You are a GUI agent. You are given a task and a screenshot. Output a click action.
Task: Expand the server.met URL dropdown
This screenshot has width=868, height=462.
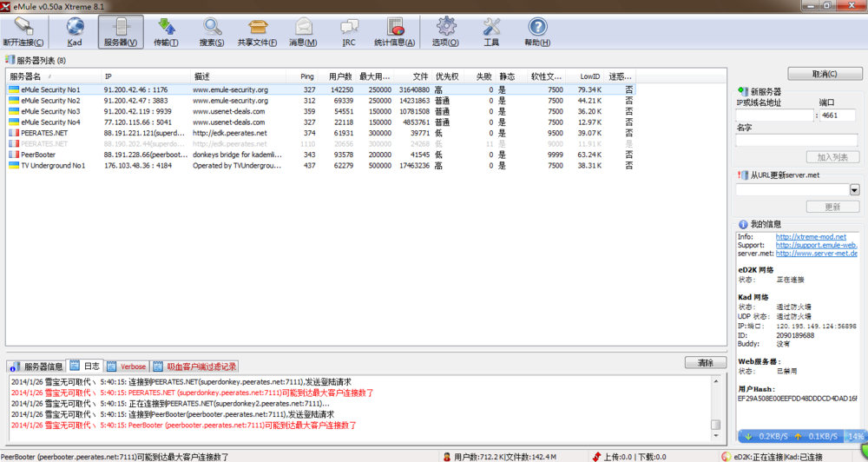click(854, 190)
